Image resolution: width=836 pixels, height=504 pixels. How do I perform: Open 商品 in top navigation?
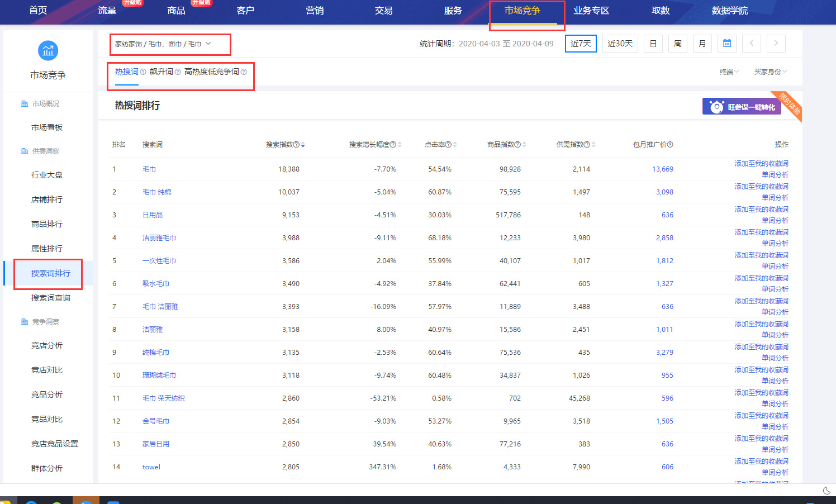click(x=176, y=11)
